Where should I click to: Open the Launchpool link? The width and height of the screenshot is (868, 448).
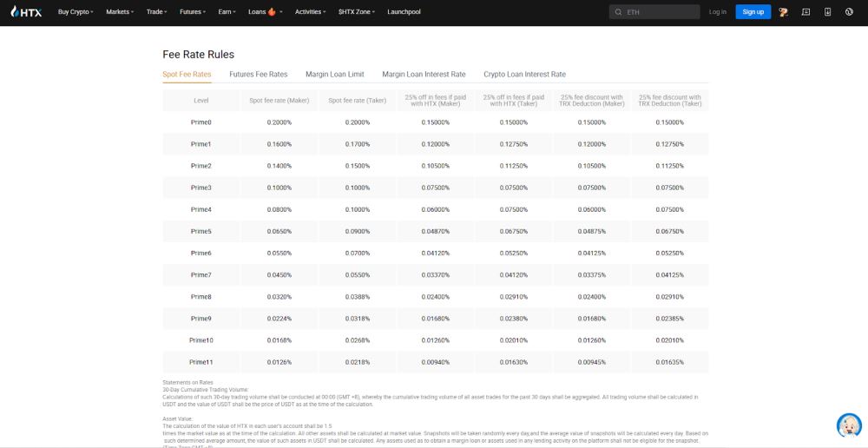pos(404,11)
